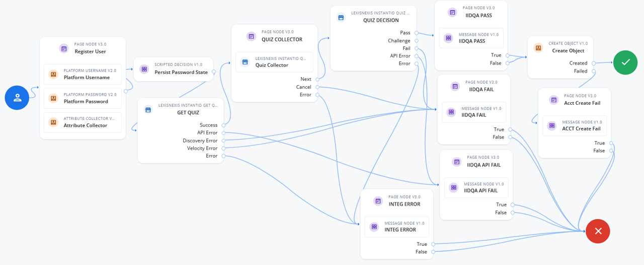Viewport: 644px width, 265px height.
Task: Click the IIDQA PASS page node icon
Action: 452,12
